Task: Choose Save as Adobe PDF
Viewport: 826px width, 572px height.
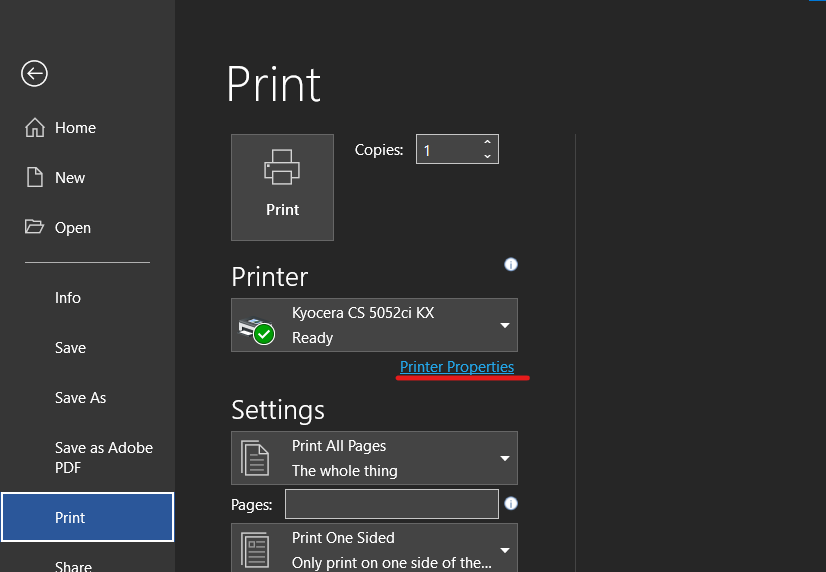Action: click(x=103, y=458)
